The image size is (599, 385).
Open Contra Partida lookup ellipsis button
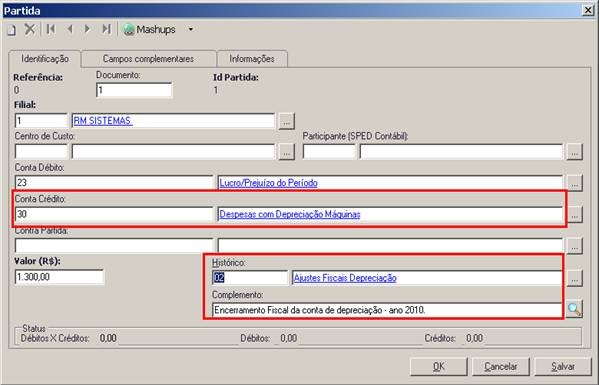[x=574, y=246]
